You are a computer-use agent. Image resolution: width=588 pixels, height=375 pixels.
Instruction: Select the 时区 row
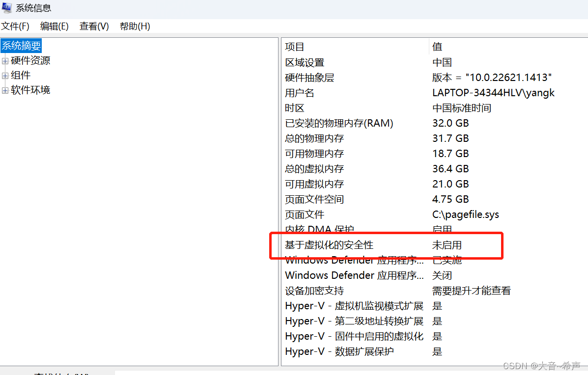tap(435, 108)
